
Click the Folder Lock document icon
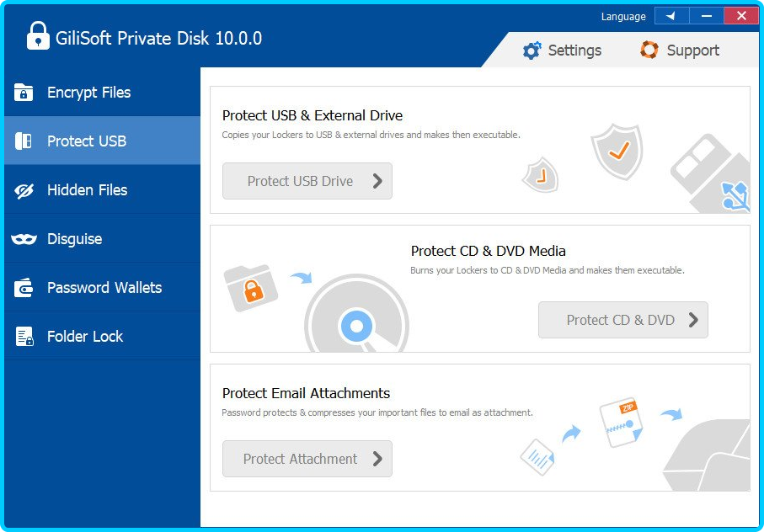pos(24,337)
